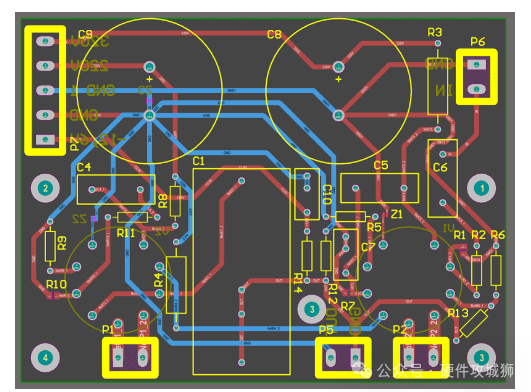The image size is (531, 392).
Task: Select the upper pad of connector P6
Action: point(477,64)
